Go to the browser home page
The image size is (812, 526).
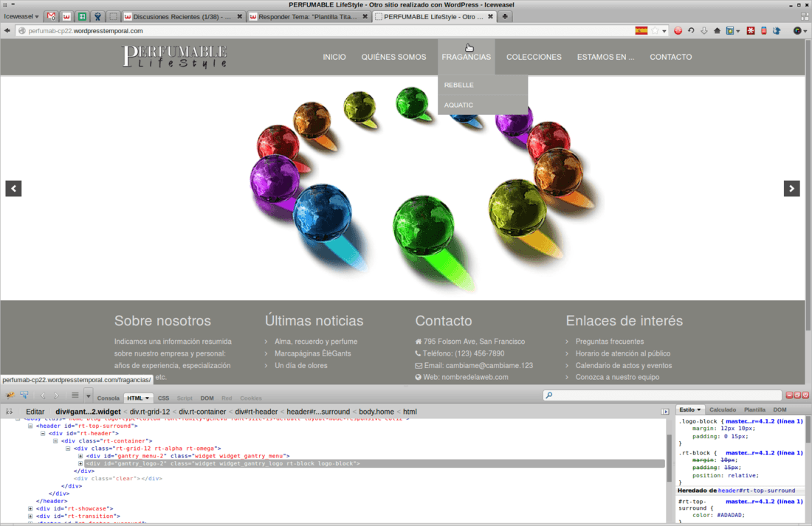click(717, 30)
